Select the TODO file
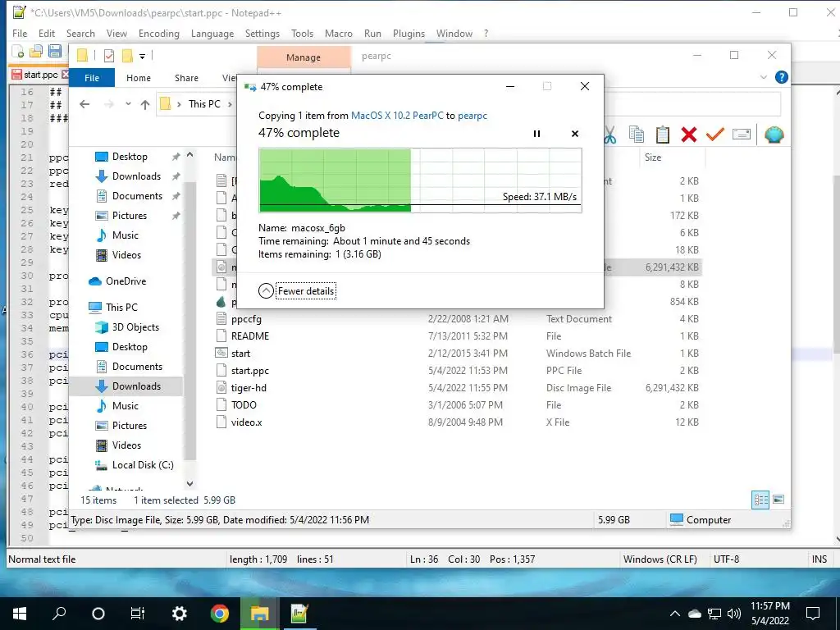 (244, 405)
